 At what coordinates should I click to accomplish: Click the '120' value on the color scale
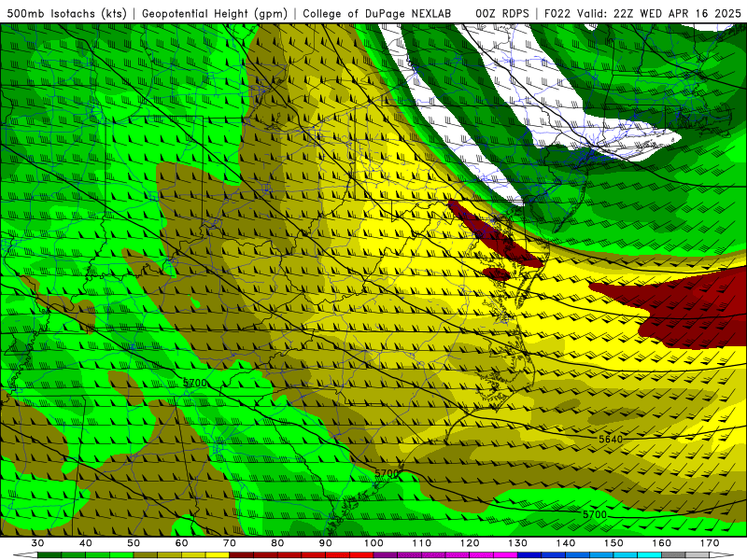[x=470, y=543]
